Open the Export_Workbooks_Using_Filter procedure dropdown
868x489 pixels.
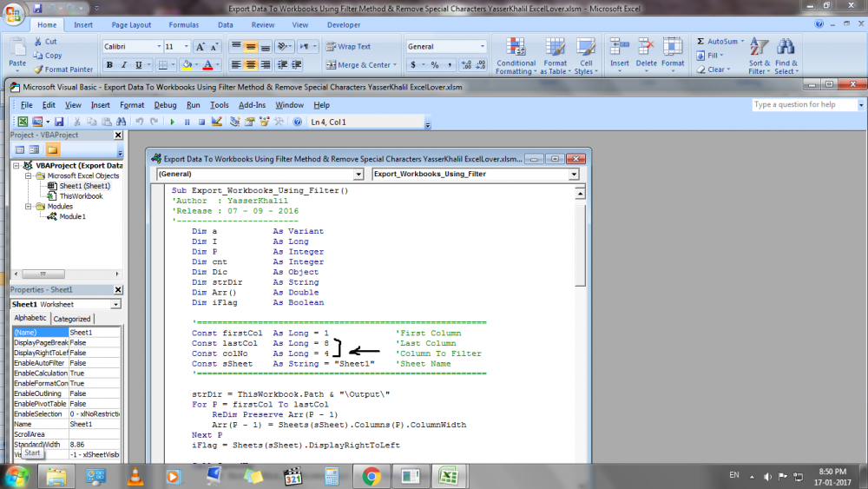click(574, 175)
